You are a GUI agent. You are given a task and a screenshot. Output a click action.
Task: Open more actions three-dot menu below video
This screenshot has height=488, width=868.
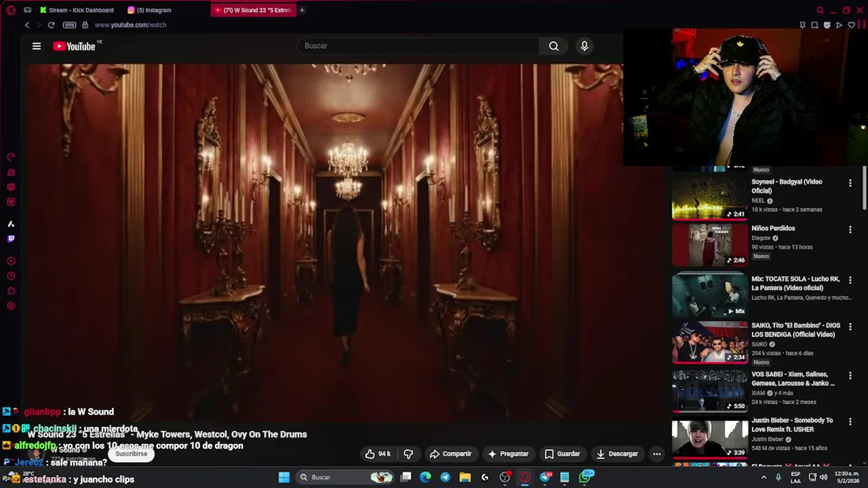click(x=656, y=454)
